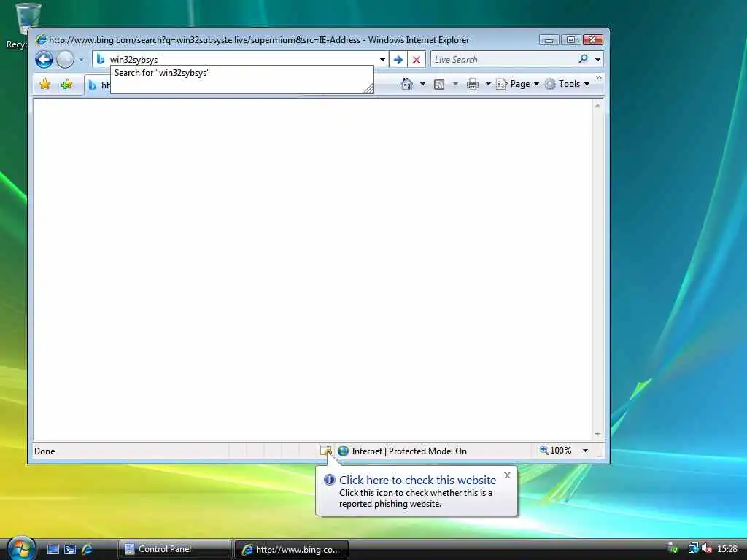747x560 pixels.
Task: Go back with the Back arrow button
Action: pyautogui.click(x=44, y=60)
